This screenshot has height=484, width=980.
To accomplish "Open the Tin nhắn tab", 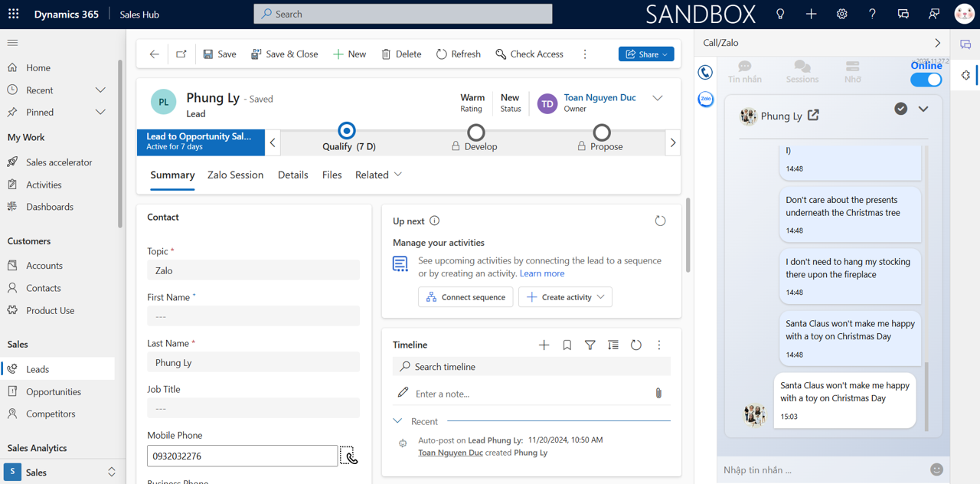I will tap(744, 72).
